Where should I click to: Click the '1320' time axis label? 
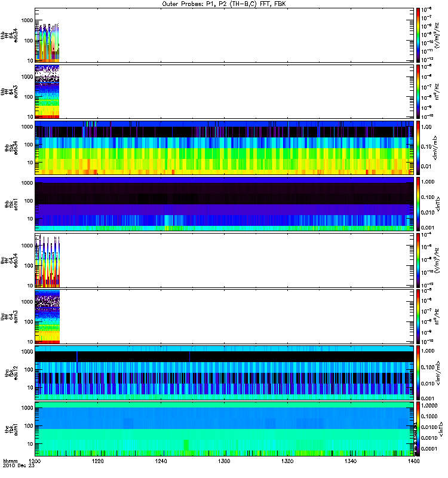(287, 461)
